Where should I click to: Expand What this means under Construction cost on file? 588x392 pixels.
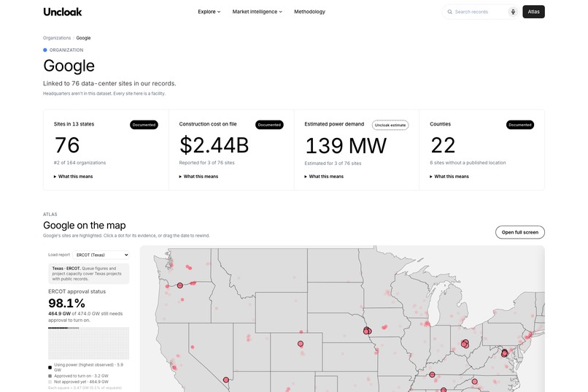198,177
